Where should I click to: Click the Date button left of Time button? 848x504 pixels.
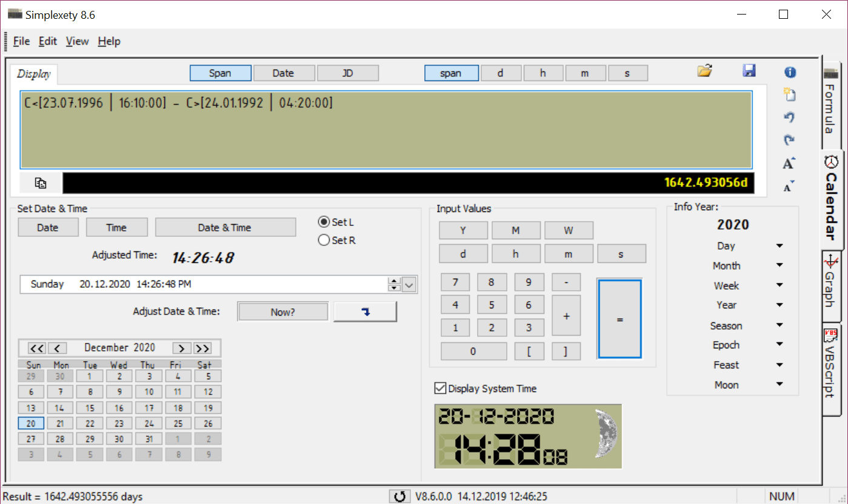(x=48, y=228)
